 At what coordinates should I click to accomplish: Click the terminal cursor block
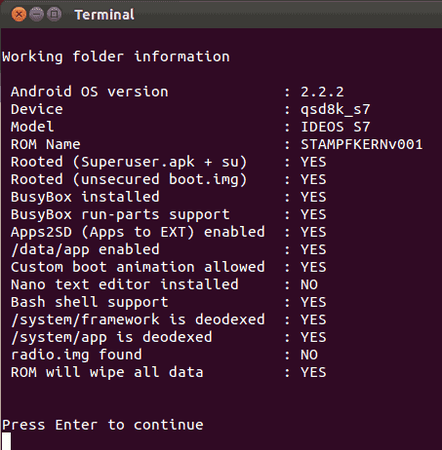pyautogui.click(x=6, y=441)
